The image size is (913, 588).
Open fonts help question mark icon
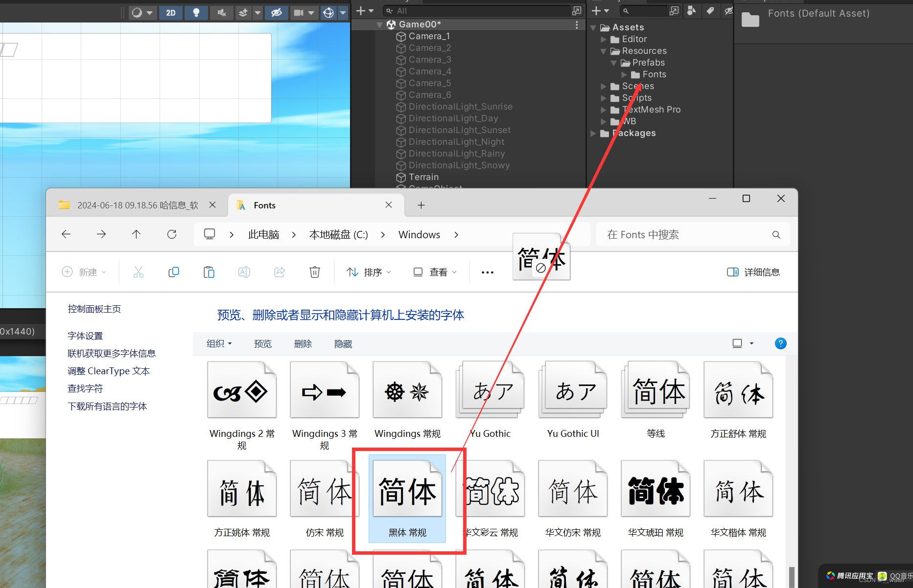tap(781, 343)
